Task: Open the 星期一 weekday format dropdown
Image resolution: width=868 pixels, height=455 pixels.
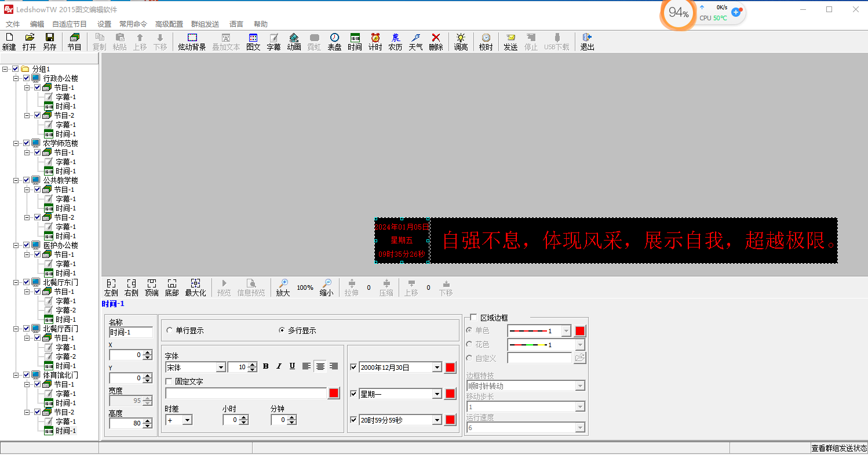Action: click(x=437, y=394)
